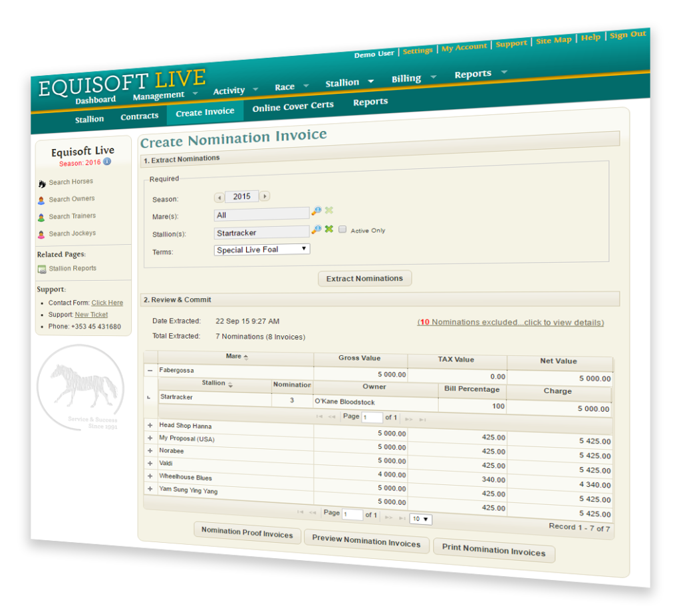Click Preview Nomination Invoices

point(366,542)
